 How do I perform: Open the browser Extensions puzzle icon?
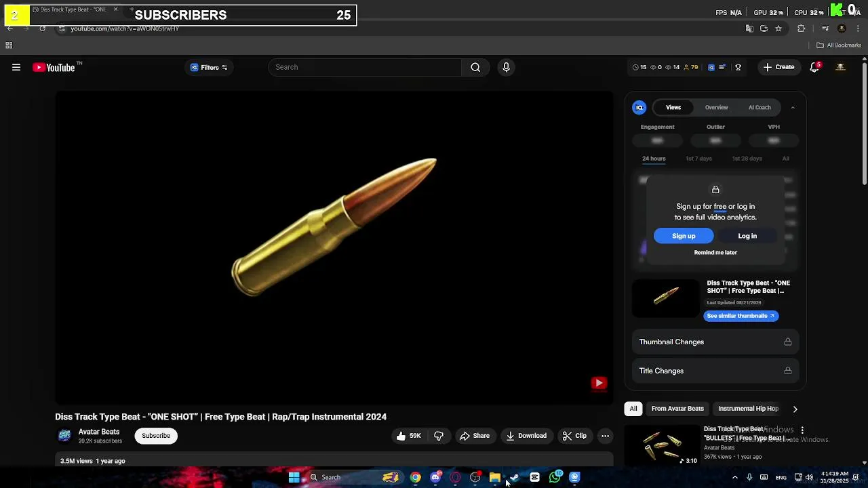point(802,28)
